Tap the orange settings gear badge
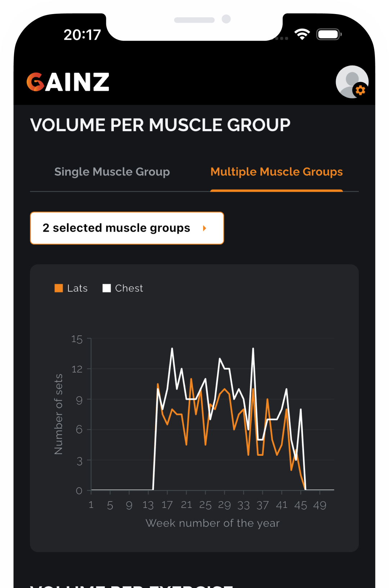The width and height of the screenshot is (389, 588). coord(360,90)
